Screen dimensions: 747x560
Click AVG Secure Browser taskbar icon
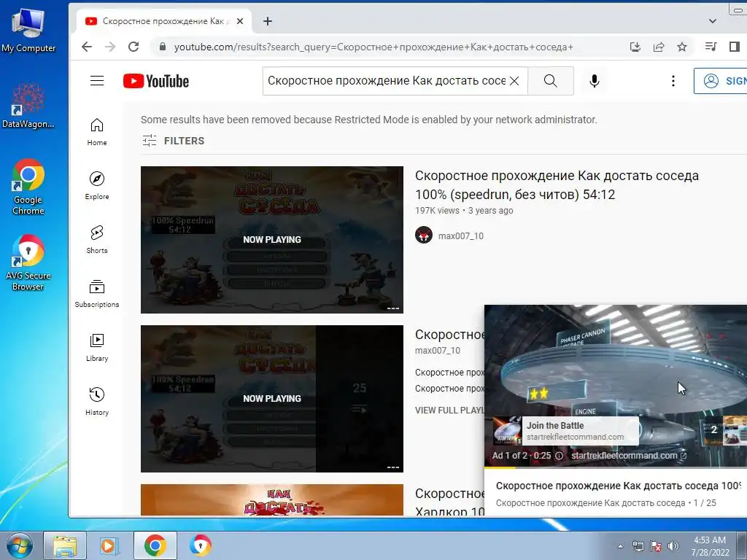point(200,545)
